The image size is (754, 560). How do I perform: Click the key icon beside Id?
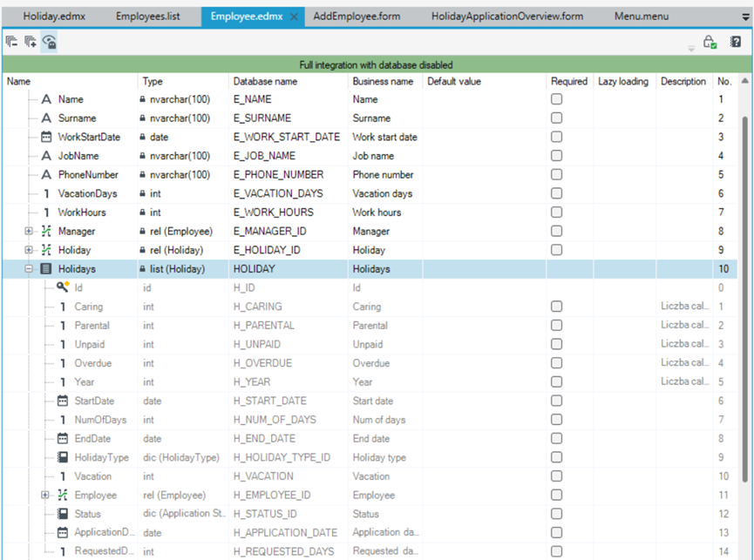[63, 287]
